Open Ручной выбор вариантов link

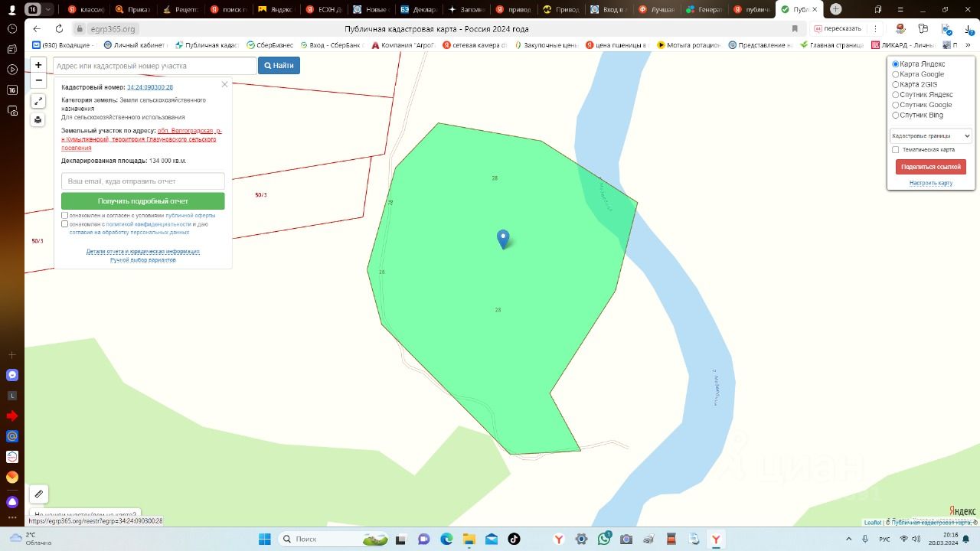click(143, 260)
